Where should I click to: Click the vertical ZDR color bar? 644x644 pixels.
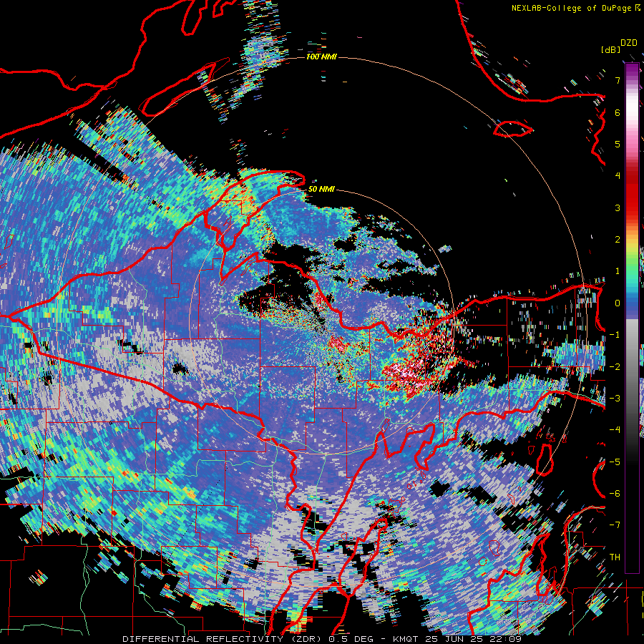tap(632, 318)
